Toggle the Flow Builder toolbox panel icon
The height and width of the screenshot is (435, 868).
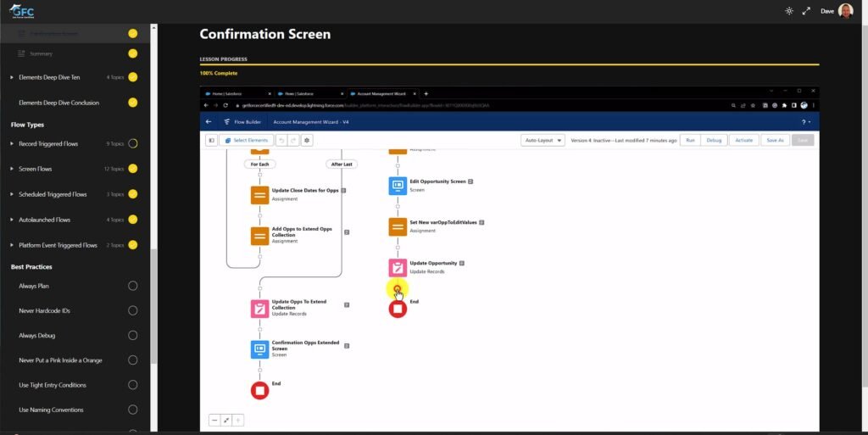211,141
